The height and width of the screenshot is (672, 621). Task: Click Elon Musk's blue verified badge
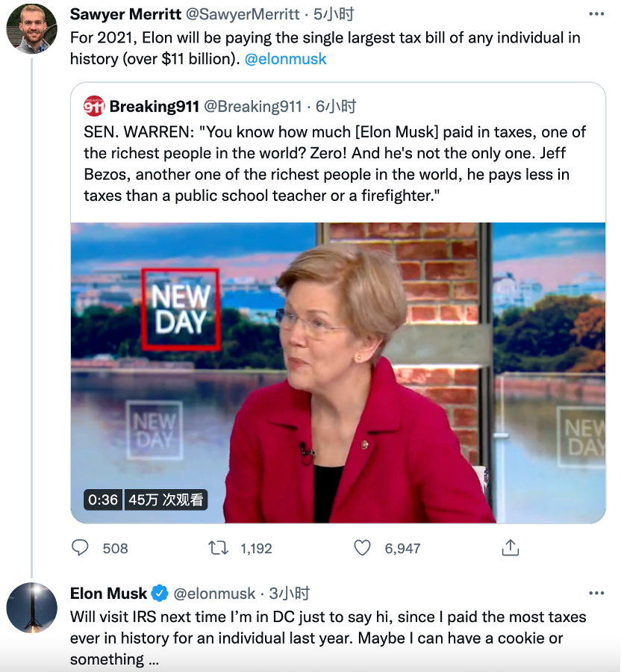click(x=160, y=594)
